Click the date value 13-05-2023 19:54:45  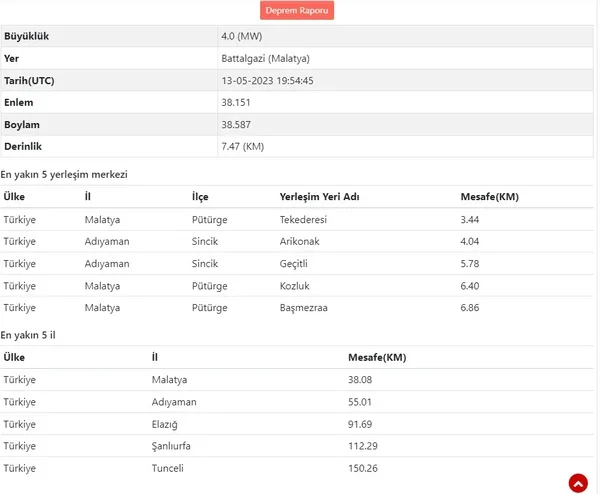267,81
